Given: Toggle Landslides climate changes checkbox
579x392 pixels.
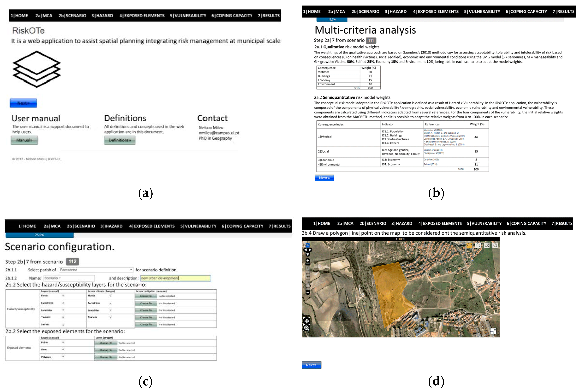Looking at the screenshot, I should pos(110,310).
